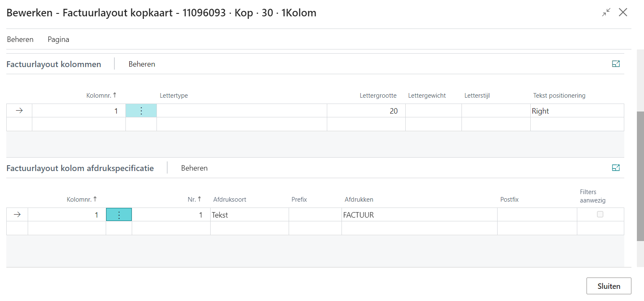Open Beheren menu for kolom afdrukspecificatie

click(194, 168)
